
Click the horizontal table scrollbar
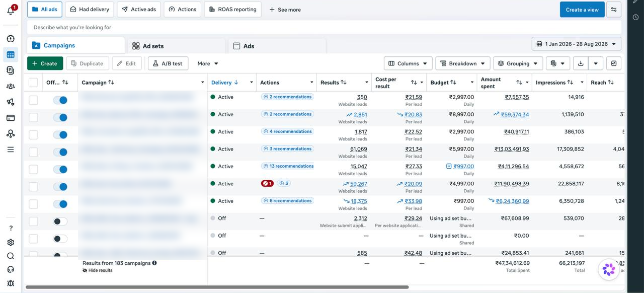(217, 287)
